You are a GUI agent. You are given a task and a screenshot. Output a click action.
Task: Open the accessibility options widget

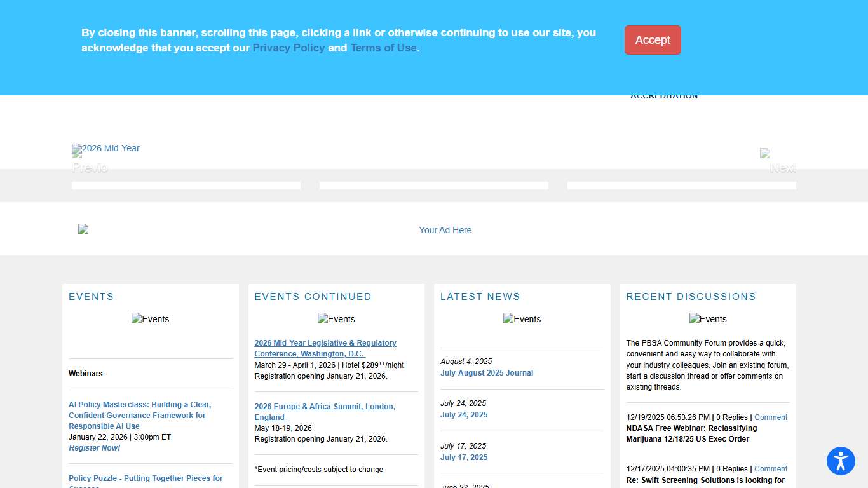[841, 461]
